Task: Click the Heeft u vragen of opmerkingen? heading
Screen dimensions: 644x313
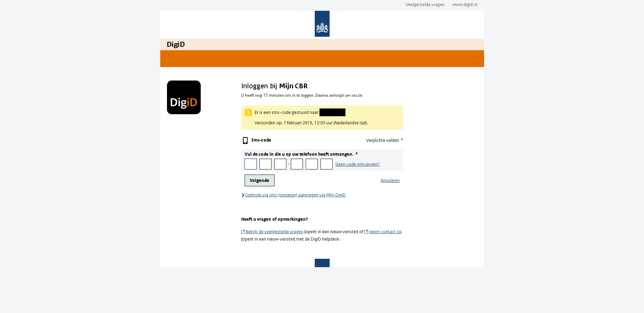Action: tap(274, 219)
